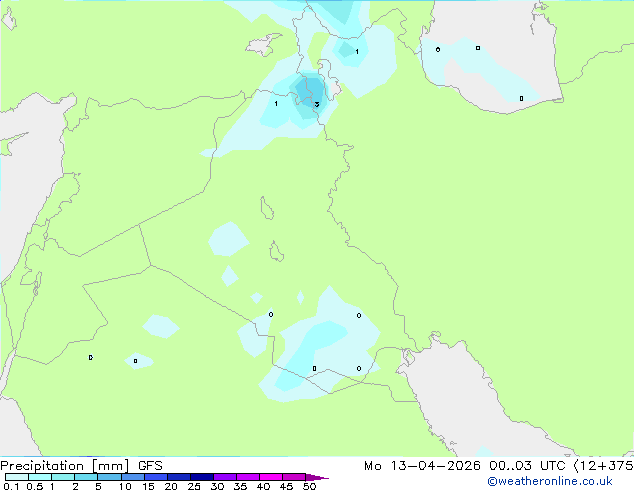The width and height of the screenshot is (634, 490).
Task: Pick the 10–15 mm legend swatch
Action: [x=132, y=477]
